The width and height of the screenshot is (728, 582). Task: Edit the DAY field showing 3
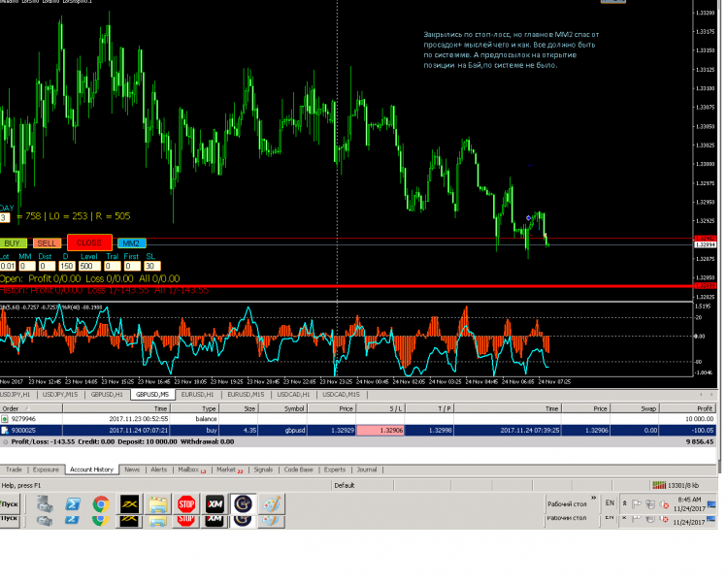click(x=4, y=217)
